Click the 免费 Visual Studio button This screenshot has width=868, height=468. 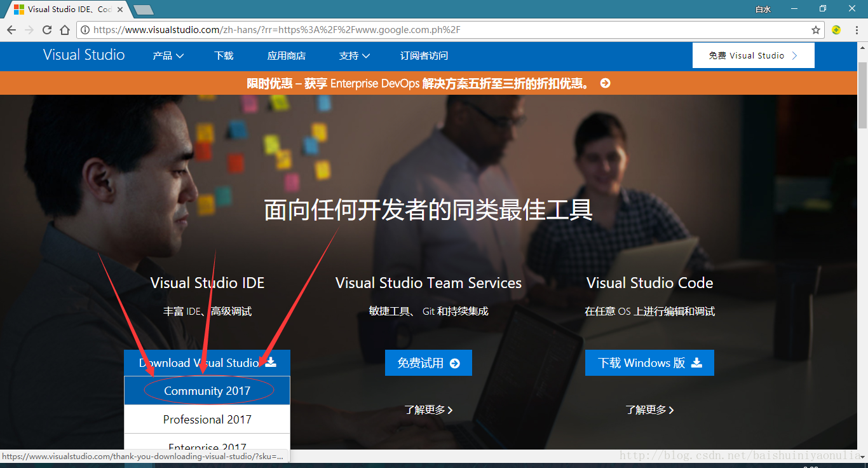click(754, 56)
